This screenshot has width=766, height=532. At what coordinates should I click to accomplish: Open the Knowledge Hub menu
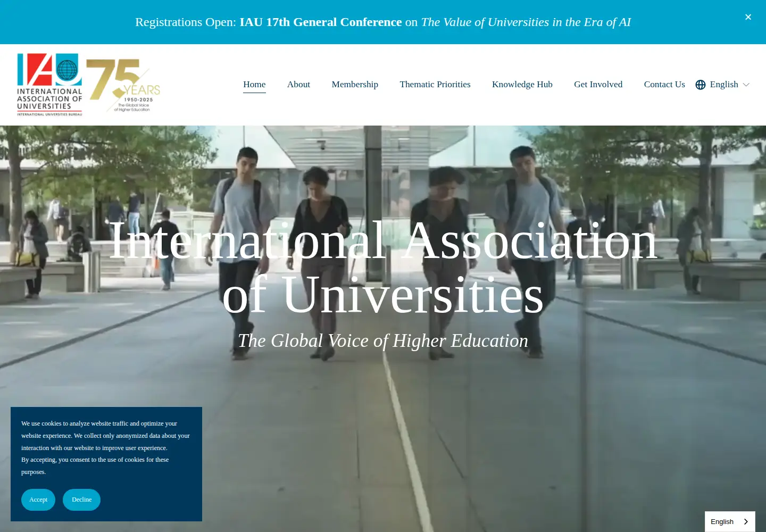[x=522, y=84]
